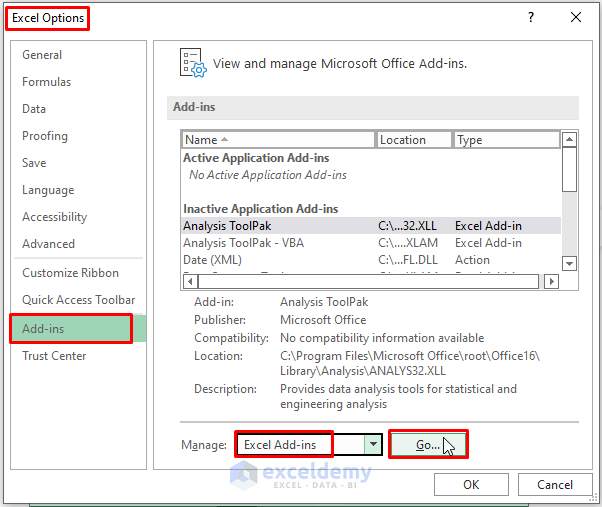Click the Add-ins gear icon in header
The height and width of the screenshot is (507, 602).
coord(192,63)
